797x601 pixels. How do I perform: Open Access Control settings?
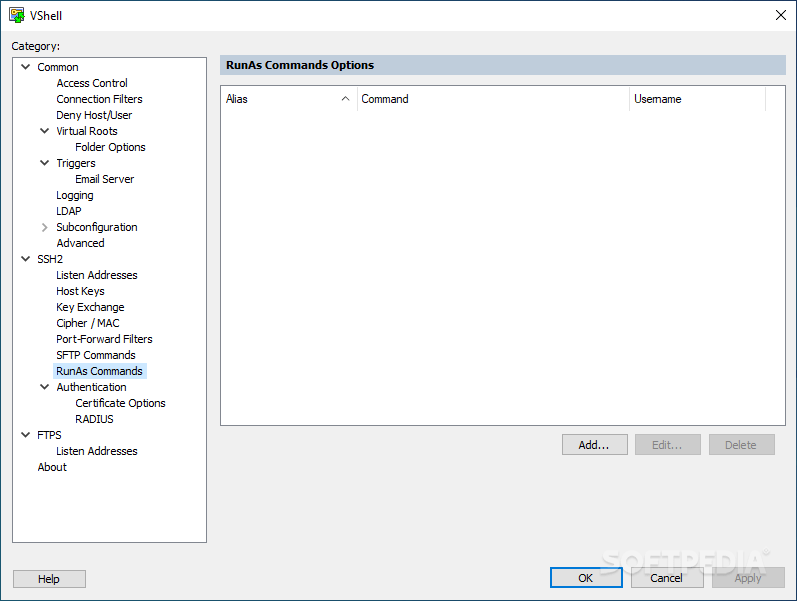91,83
